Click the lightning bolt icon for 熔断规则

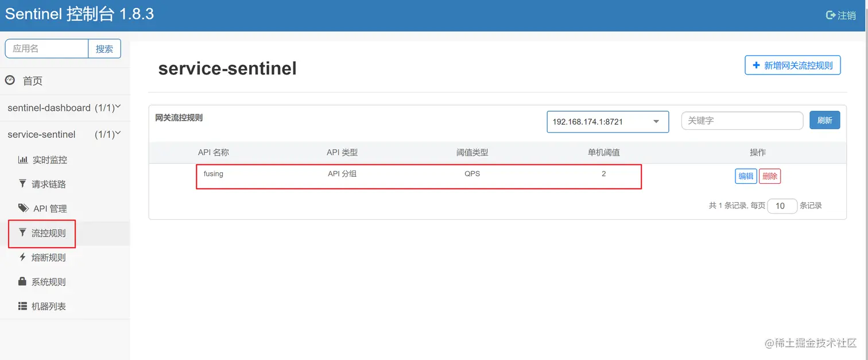point(22,257)
